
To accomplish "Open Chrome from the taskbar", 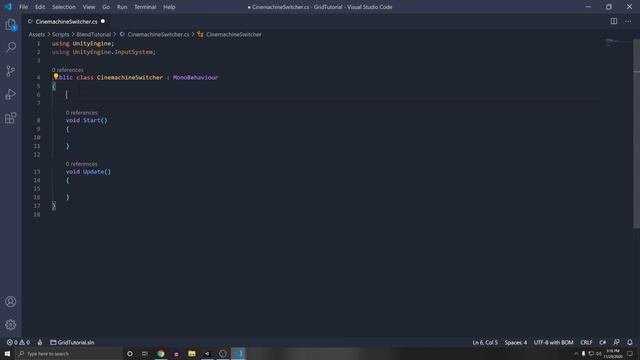I will click(x=161, y=353).
